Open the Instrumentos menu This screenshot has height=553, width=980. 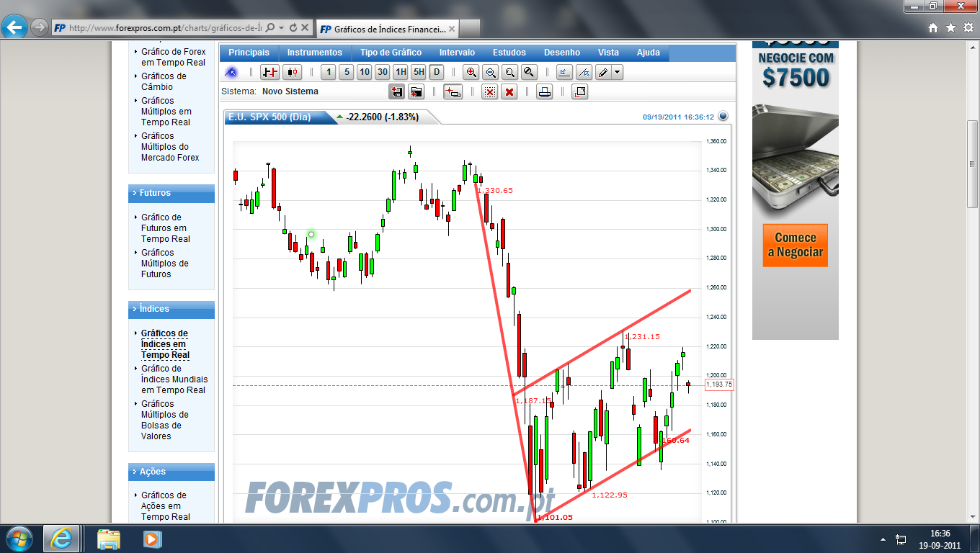tap(315, 53)
